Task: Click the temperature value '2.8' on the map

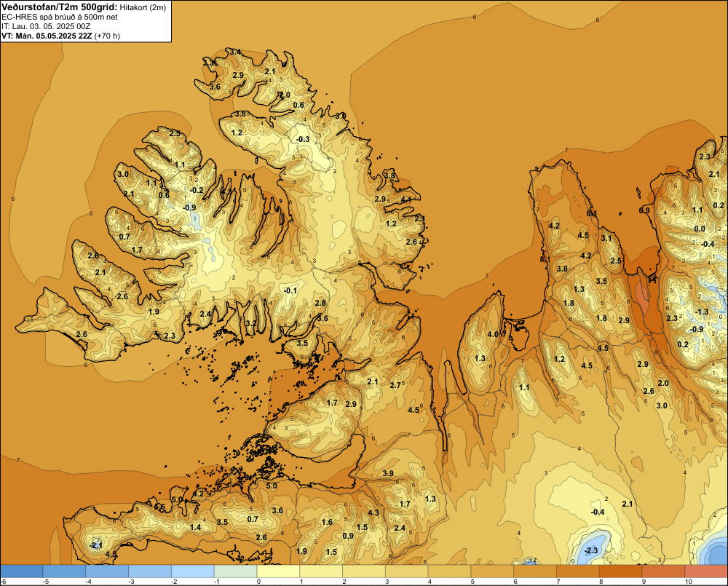Action: point(320,304)
